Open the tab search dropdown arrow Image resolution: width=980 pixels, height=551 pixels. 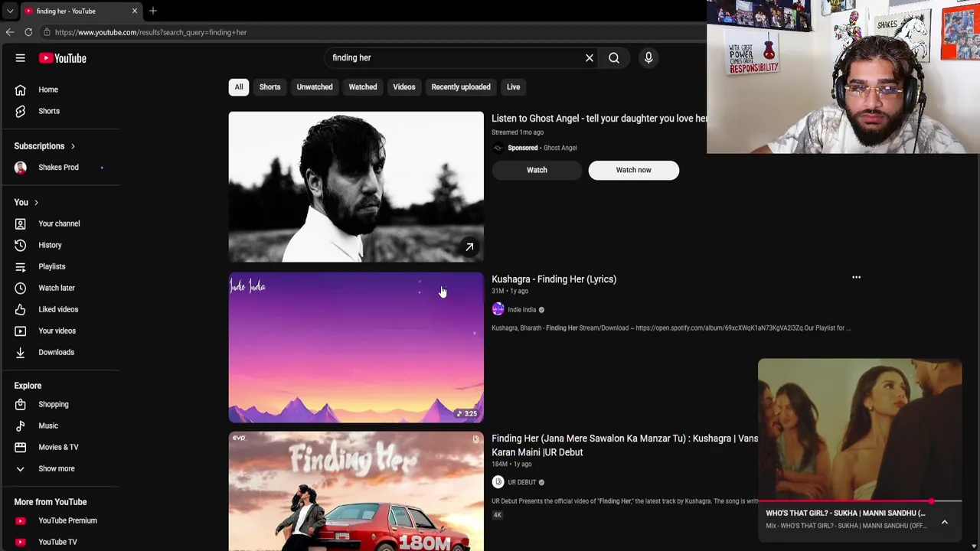point(10,11)
